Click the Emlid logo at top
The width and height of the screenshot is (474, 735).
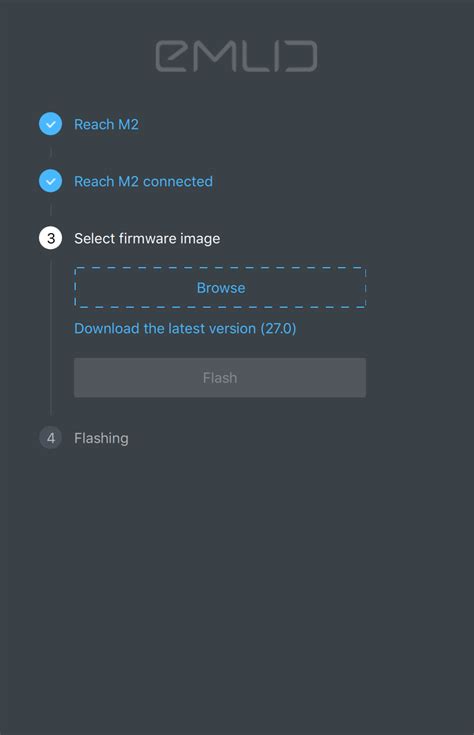pyautogui.click(x=236, y=56)
